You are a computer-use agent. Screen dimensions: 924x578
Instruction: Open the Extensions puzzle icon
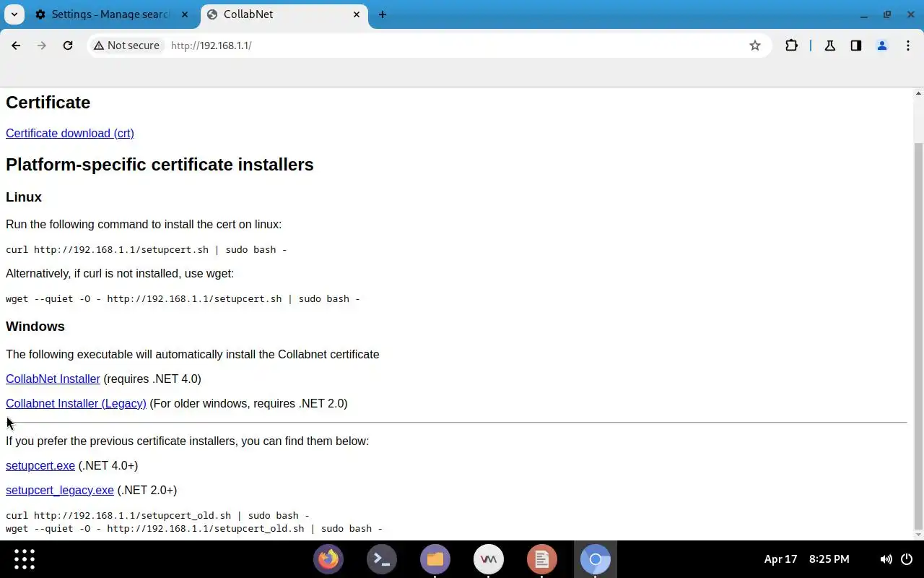point(792,46)
